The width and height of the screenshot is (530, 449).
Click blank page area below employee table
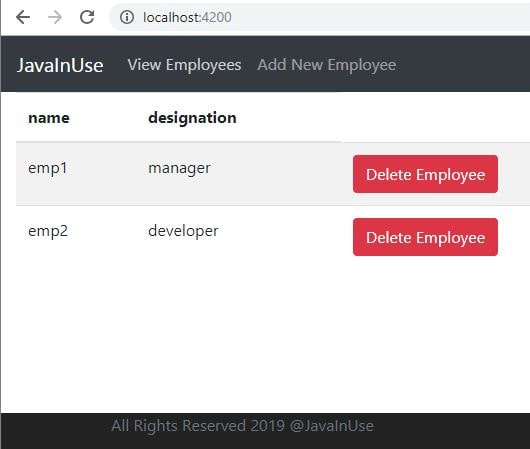265,335
